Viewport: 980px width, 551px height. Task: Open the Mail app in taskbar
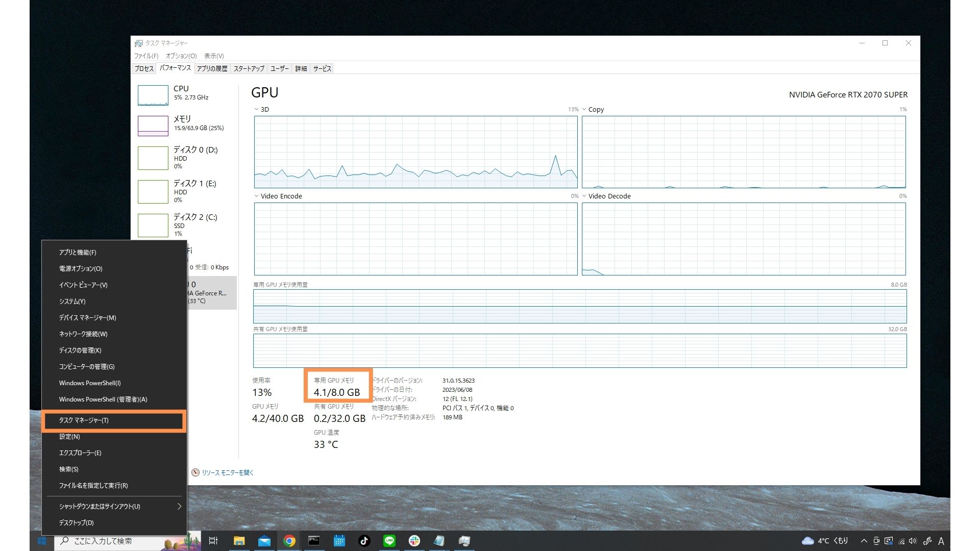[264, 541]
